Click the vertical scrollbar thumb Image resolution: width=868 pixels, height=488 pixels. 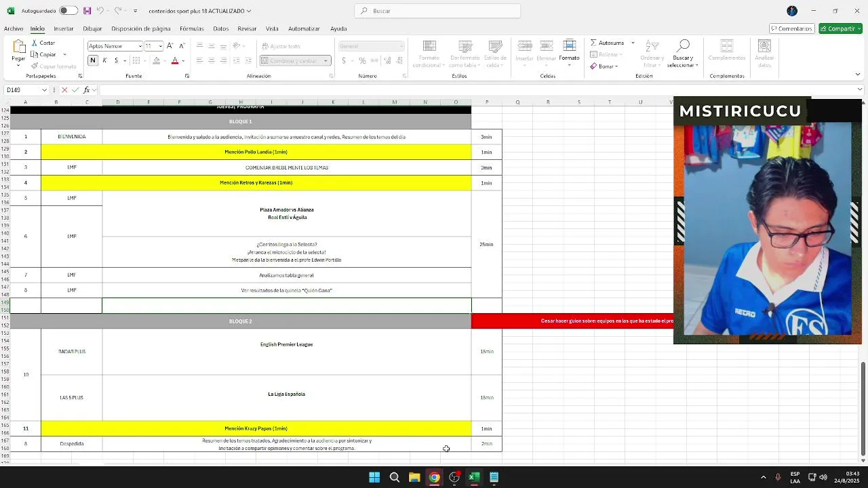(x=863, y=408)
